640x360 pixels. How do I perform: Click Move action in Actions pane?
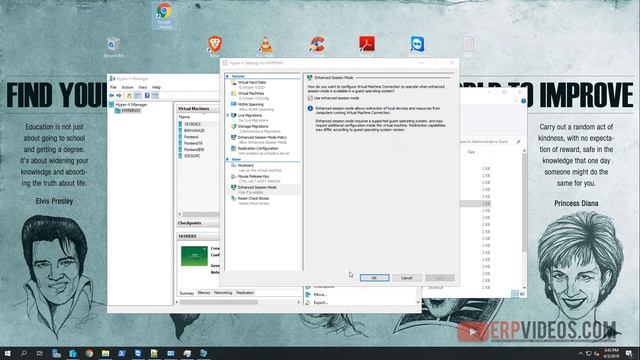click(x=320, y=295)
